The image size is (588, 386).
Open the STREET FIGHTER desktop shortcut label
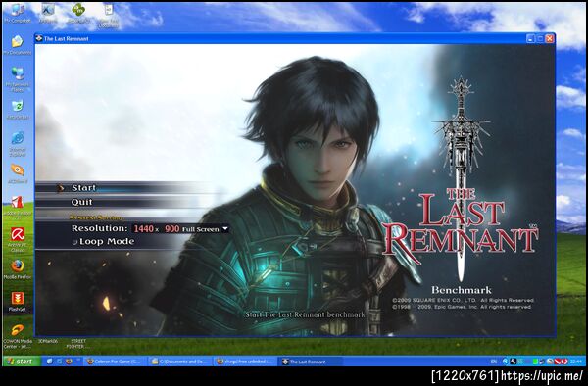pos(78,344)
